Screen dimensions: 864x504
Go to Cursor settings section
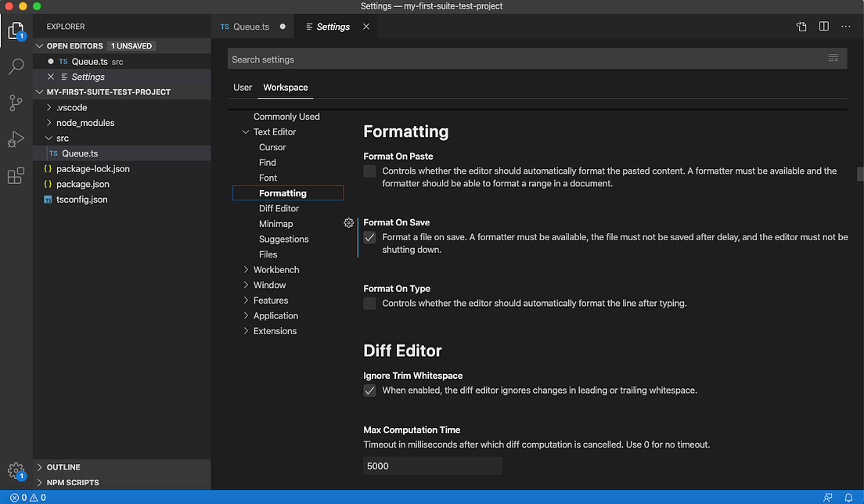pos(272,147)
